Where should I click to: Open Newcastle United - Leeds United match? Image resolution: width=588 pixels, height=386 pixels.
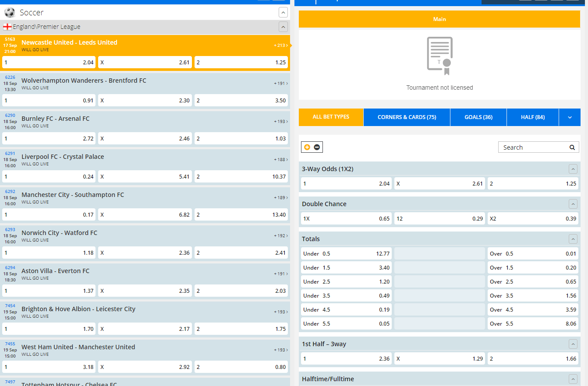pyautogui.click(x=69, y=42)
